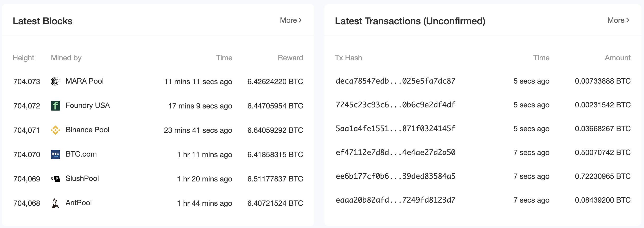Select the SlushPool miner name
Viewport: 644px width, 228px height.
click(x=82, y=178)
